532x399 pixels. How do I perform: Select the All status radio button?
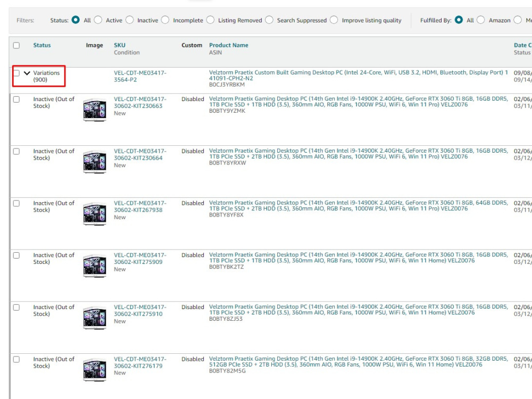point(76,20)
